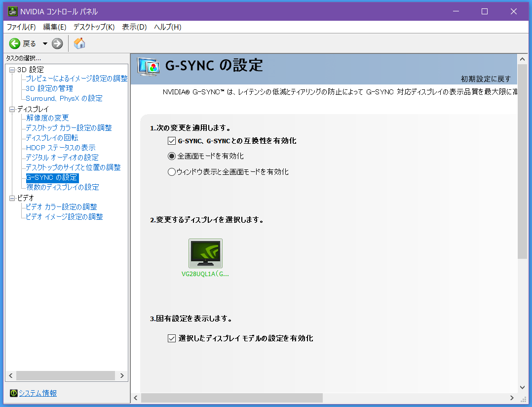Select ウィンドウ表示と全画面モードを有効化 radio button

(172, 172)
